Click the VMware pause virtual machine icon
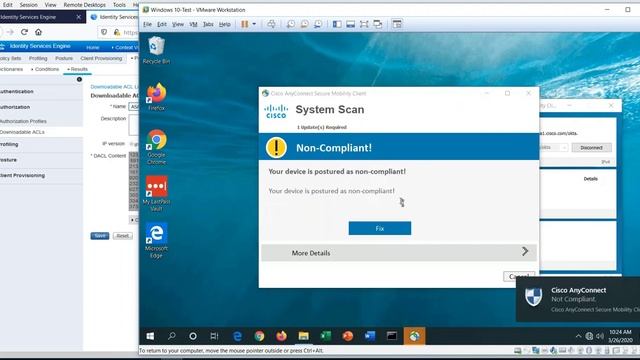The height and width of the screenshot is (360, 640). click(x=244, y=24)
